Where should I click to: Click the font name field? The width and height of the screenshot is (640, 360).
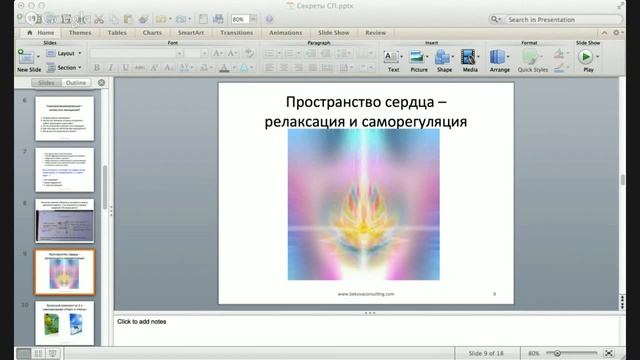[133, 53]
